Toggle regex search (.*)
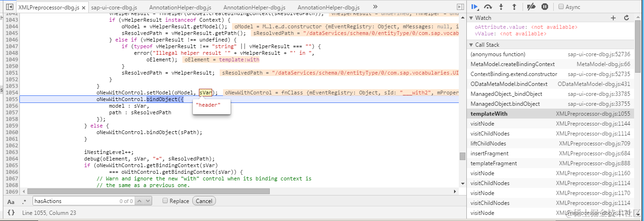644x221 pixels. click(24, 201)
